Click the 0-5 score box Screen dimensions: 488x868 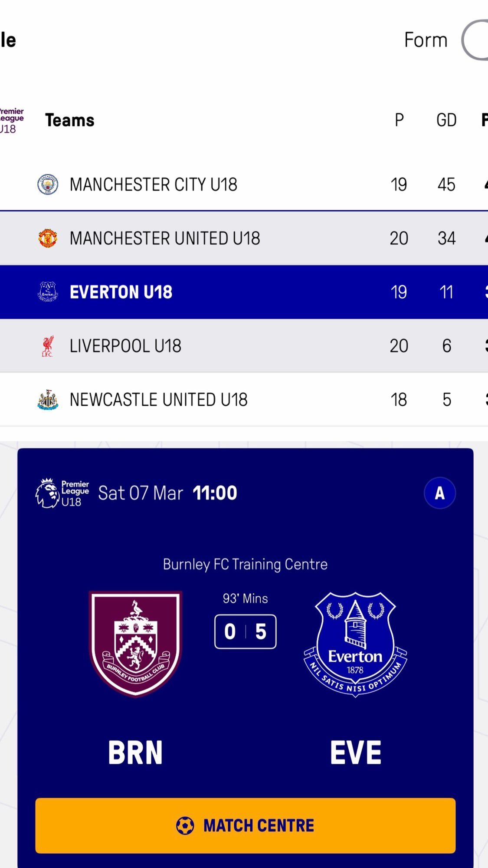point(246,631)
